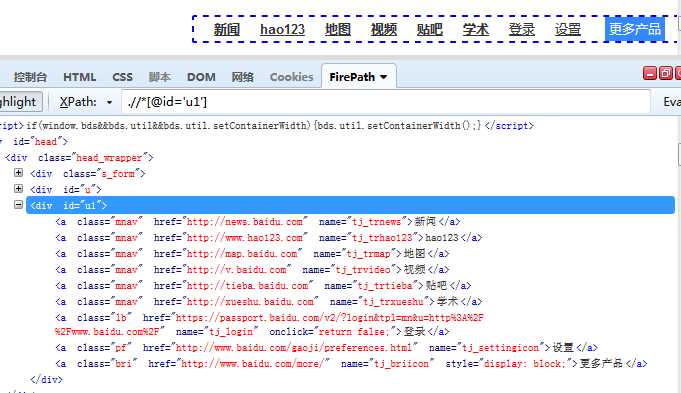Viewport: 681px width, 393px height.
Task: Open the 学术 navigation link
Action: (x=476, y=30)
